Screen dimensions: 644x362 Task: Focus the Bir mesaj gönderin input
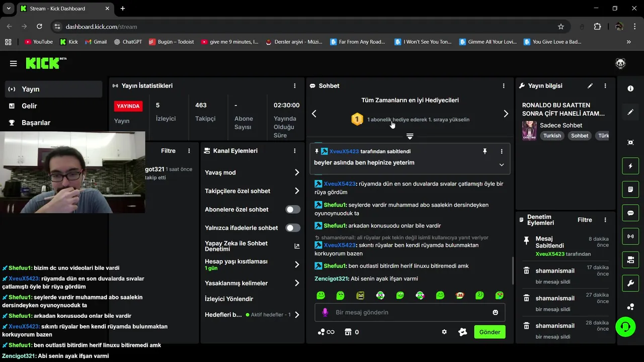(x=410, y=312)
